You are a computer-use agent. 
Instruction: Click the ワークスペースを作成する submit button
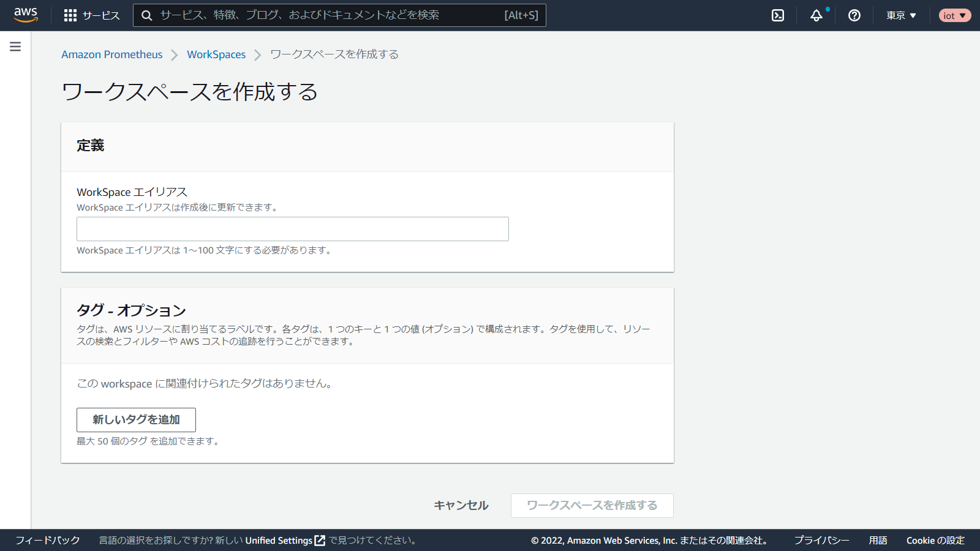592,506
